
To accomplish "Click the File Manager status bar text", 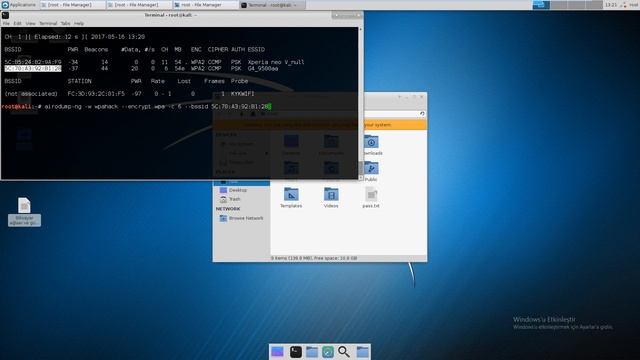I will pyautogui.click(x=314, y=258).
